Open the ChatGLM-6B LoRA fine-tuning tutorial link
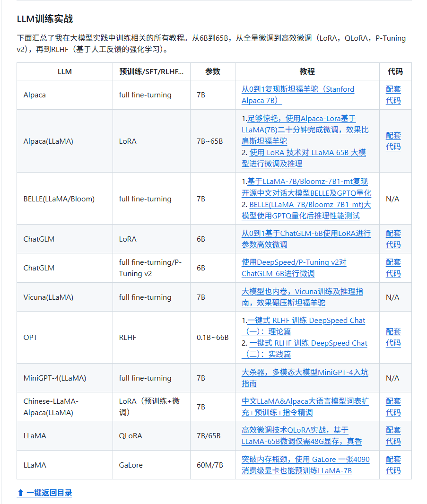This screenshot has width=427, height=504. [x=306, y=239]
